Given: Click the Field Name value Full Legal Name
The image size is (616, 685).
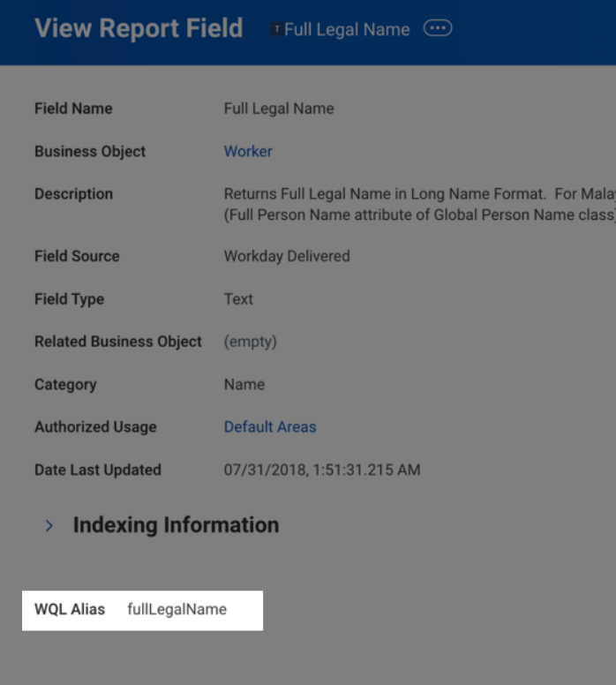Looking at the screenshot, I should [x=279, y=109].
